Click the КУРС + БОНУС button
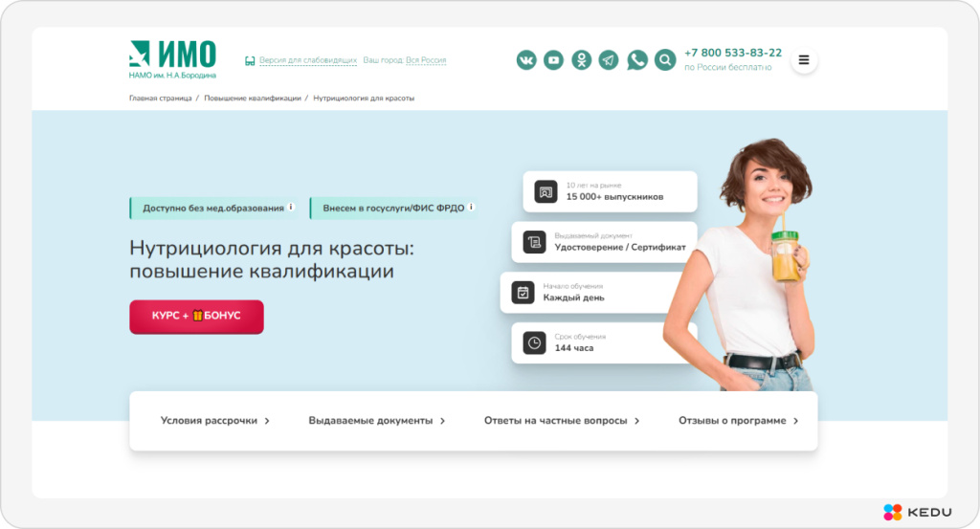The height and width of the screenshot is (529, 980). click(x=196, y=317)
